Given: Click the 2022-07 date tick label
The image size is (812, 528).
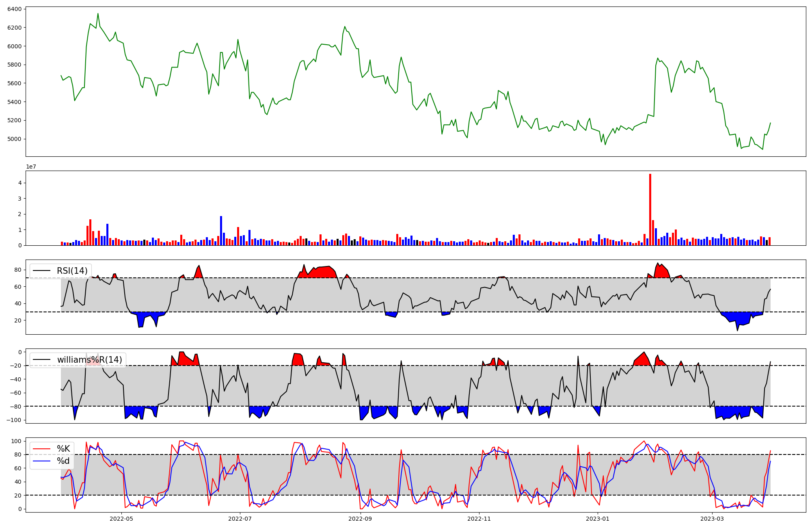Looking at the screenshot, I should 240,519.
